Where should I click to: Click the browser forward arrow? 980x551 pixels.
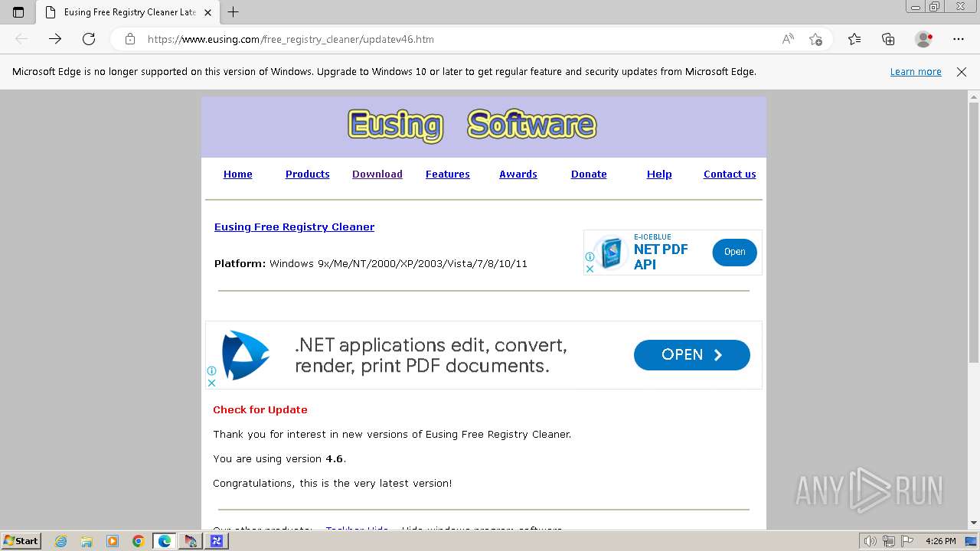click(x=55, y=39)
